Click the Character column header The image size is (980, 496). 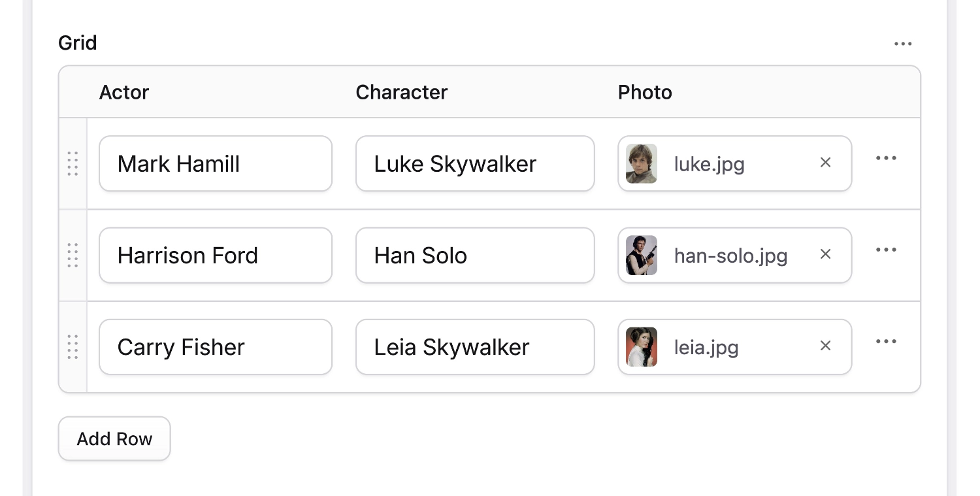pos(401,92)
